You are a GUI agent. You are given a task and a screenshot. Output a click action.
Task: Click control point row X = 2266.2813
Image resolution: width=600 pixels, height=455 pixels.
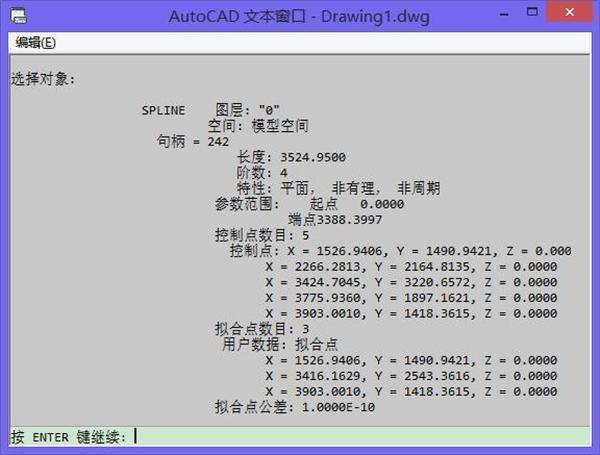coord(411,267)
